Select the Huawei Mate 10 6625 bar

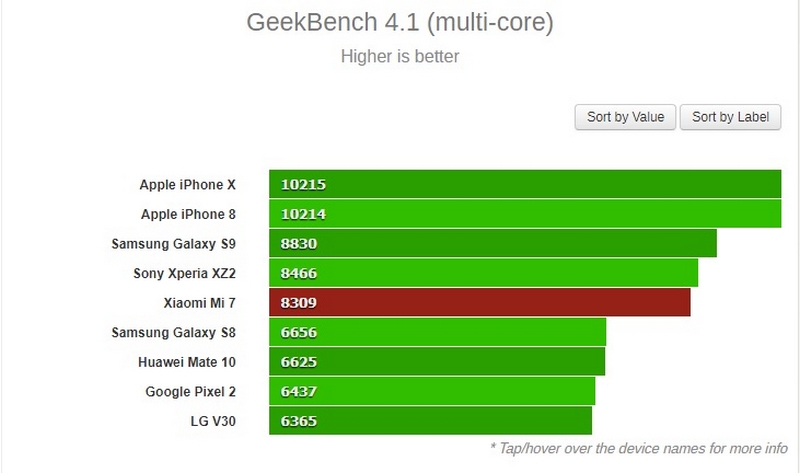point(436,361)
